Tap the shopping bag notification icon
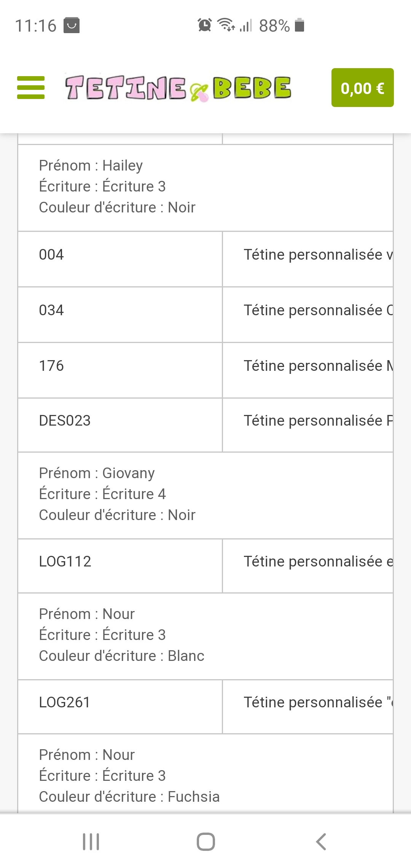 (x=71, y=26)
